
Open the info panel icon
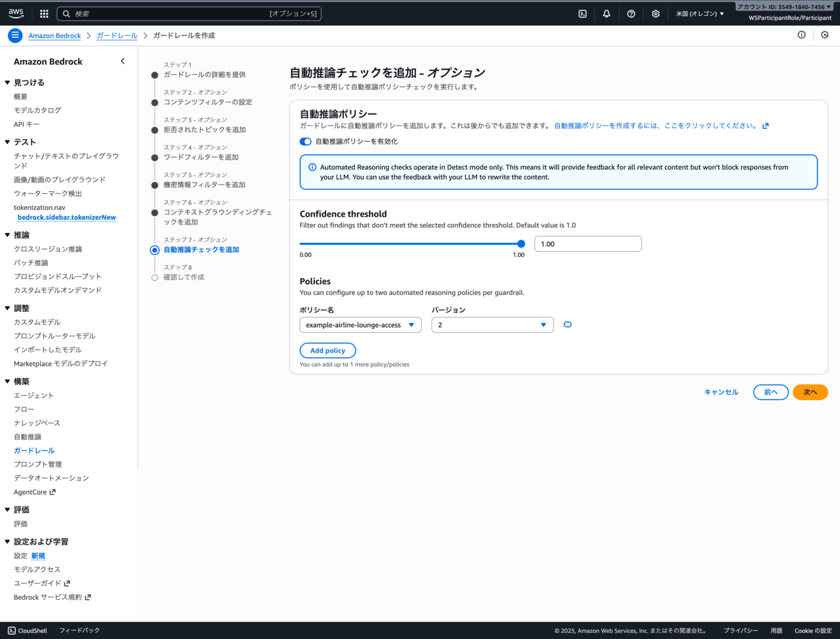(801, 35)
